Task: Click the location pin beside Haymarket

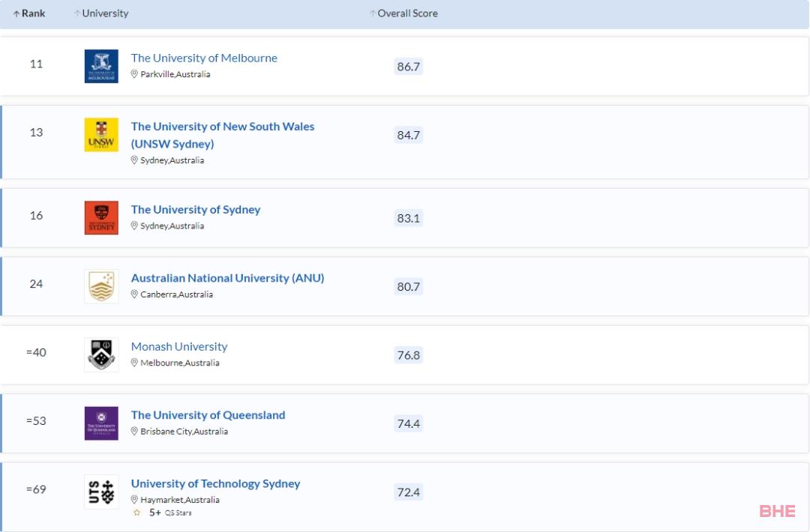Action: pos(134,500)
